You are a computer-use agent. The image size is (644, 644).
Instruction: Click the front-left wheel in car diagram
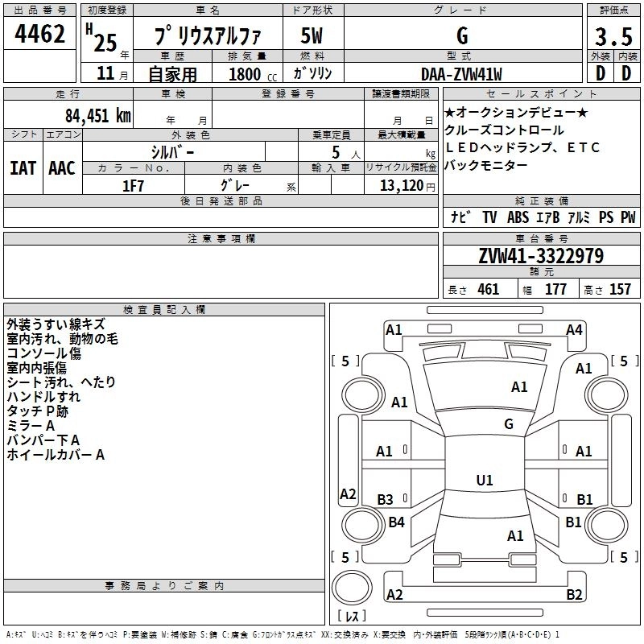coord(362,393)
